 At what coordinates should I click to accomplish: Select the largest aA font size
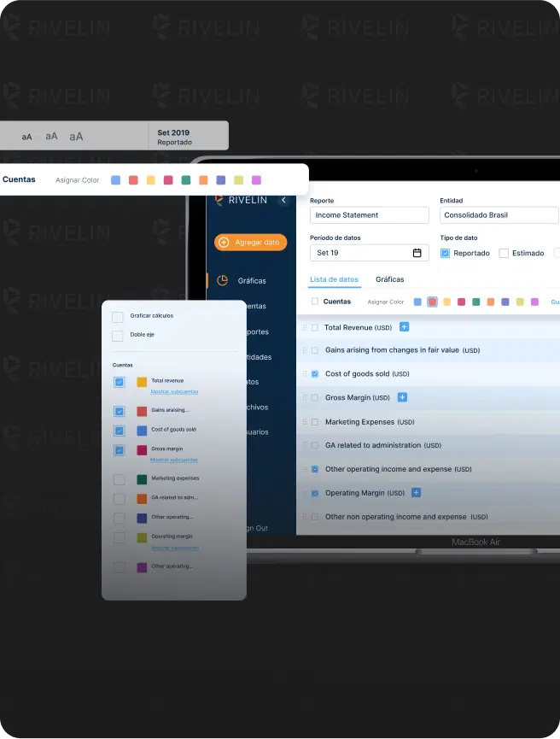[x=76, y=136]
